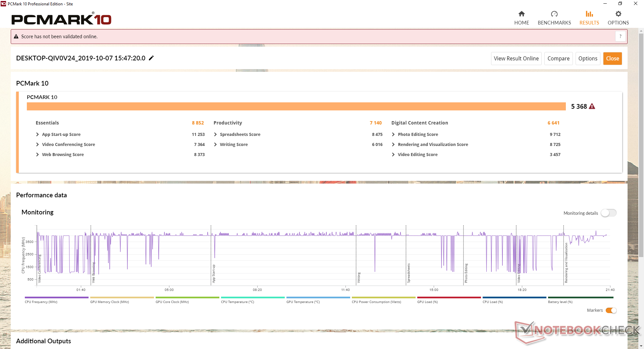Image resolution: width=644 pixels, height=349 pixels.
Task: Click the question mark help button
Action: (621, 36)
